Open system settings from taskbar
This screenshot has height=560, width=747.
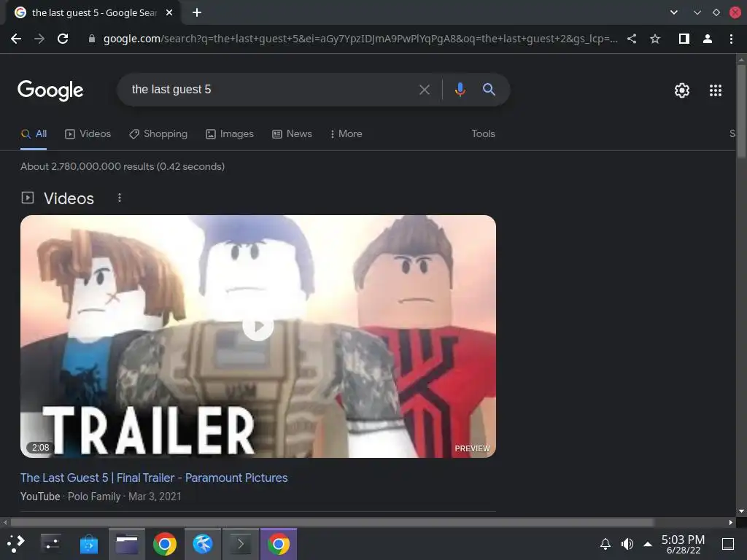point(51,544)
